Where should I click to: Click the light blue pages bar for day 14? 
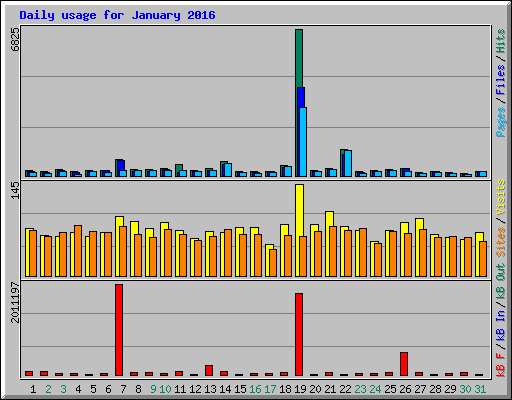click(228, 170)
